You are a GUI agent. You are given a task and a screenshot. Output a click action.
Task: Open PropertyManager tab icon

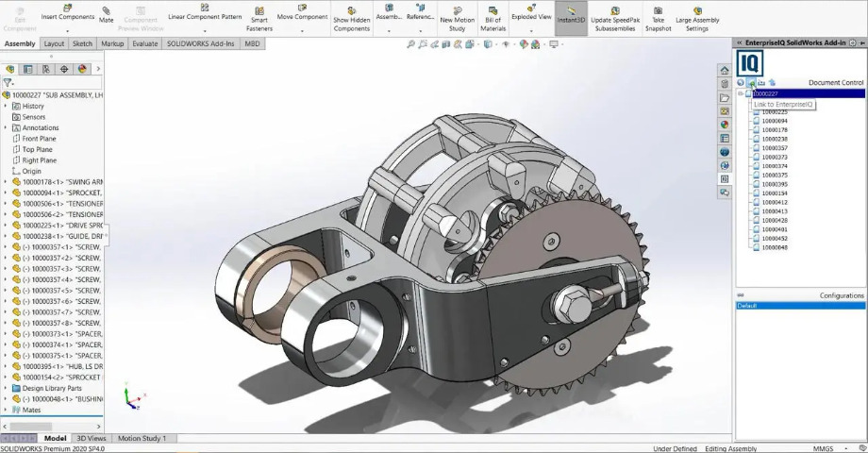(x=27, y=69)
